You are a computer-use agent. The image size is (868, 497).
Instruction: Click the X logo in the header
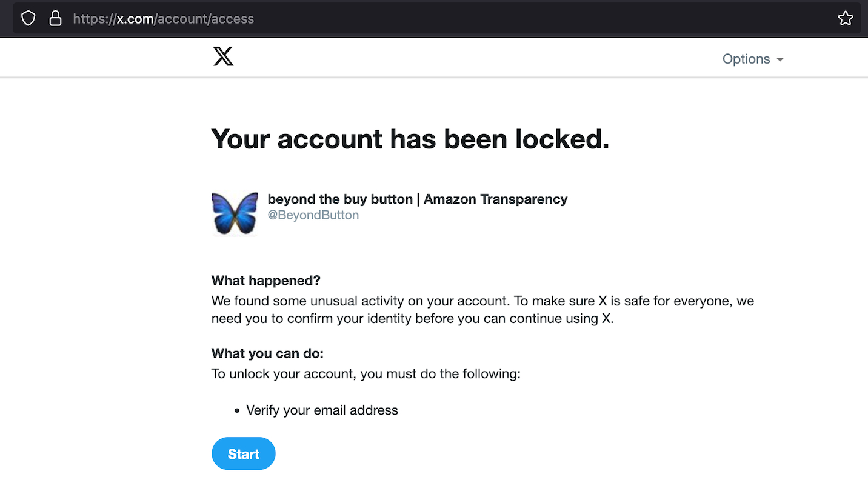pos(223,58)
